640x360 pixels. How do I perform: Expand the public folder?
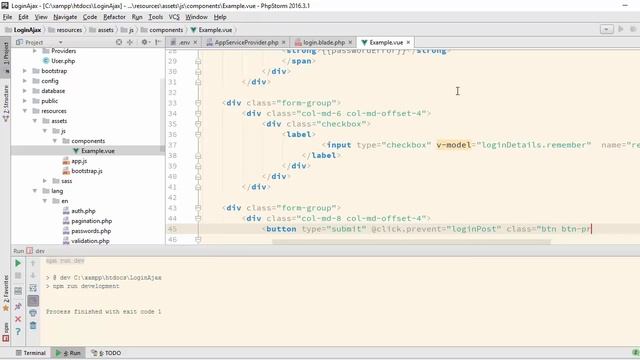click(x=25, y=101)
